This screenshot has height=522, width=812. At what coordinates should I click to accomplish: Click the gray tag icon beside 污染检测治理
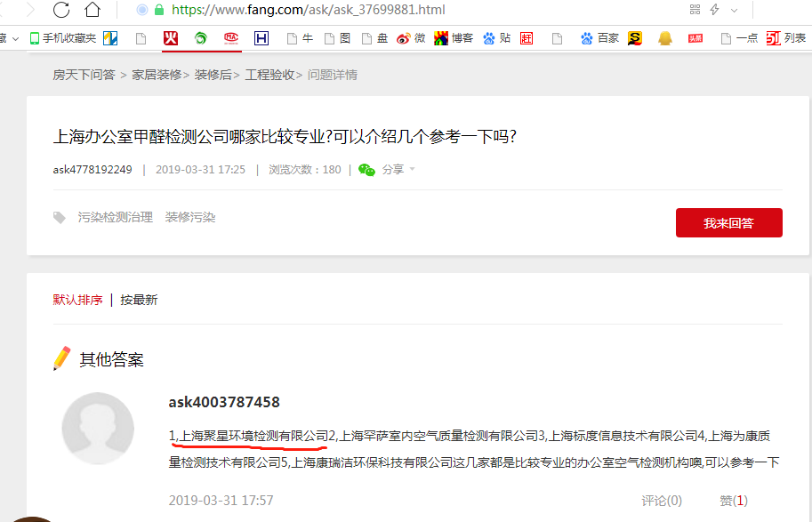point(59,216)
